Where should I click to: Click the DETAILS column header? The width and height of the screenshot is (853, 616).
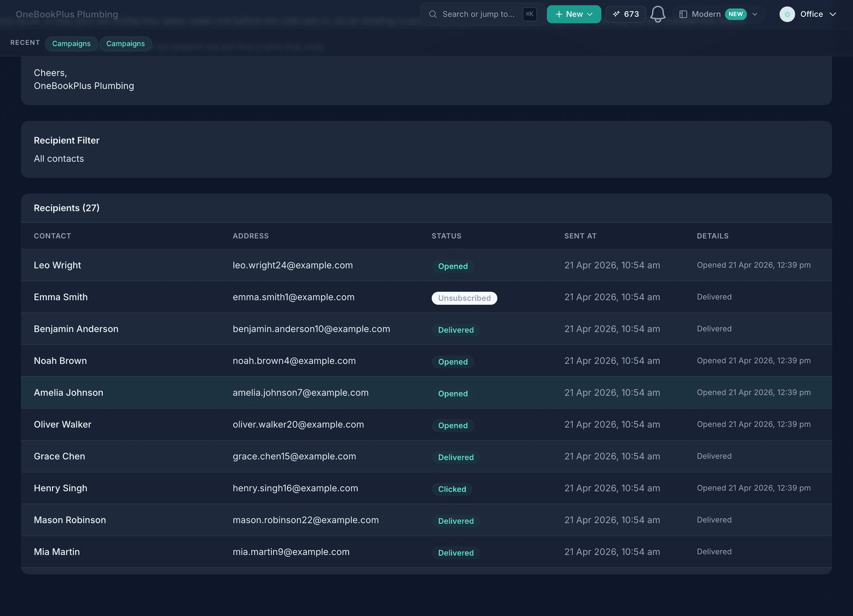(x=713, y=236)
